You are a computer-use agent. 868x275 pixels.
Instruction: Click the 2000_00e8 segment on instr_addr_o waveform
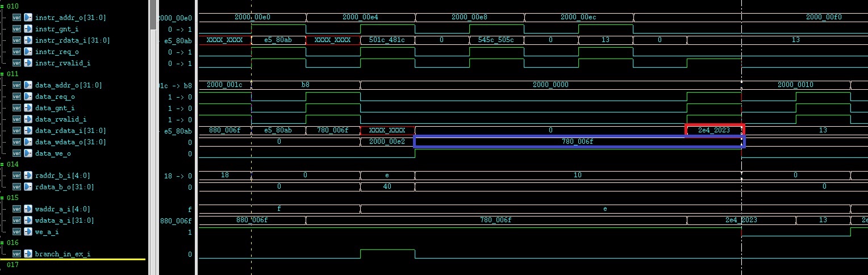point(469,18)
